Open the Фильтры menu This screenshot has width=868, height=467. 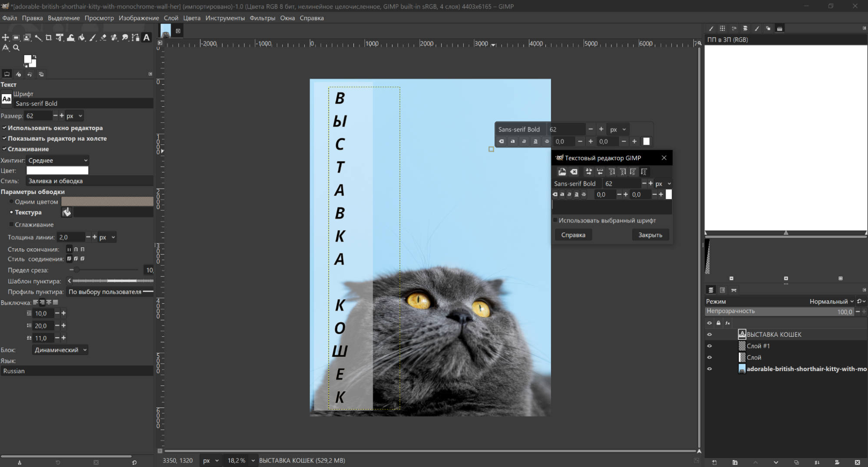(x=262, y=18)
